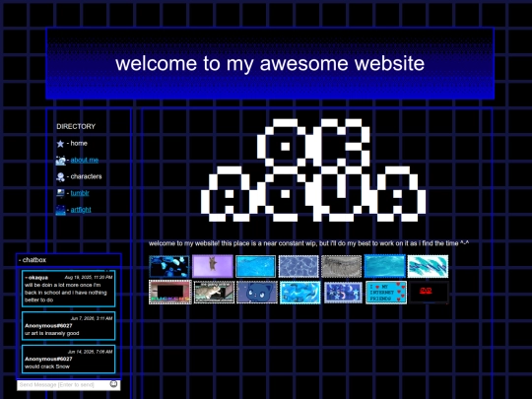This screenshot has width=532, height=399.
Task: Click the DIRECTORY heading
Action: point(76,126)
